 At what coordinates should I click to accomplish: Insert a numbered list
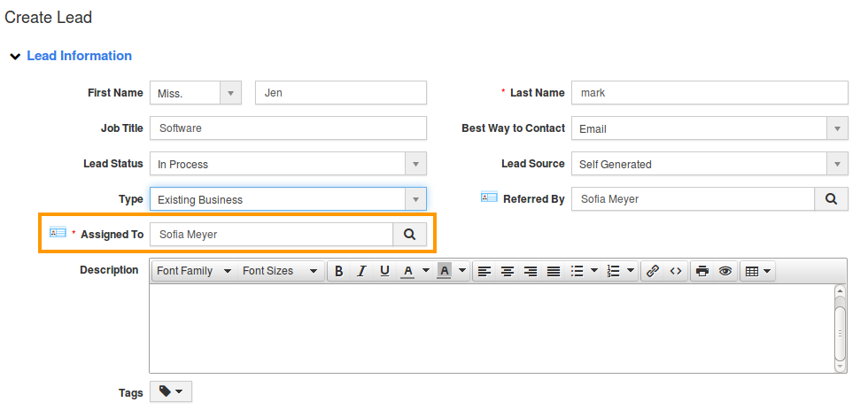[x=613, y=271]
